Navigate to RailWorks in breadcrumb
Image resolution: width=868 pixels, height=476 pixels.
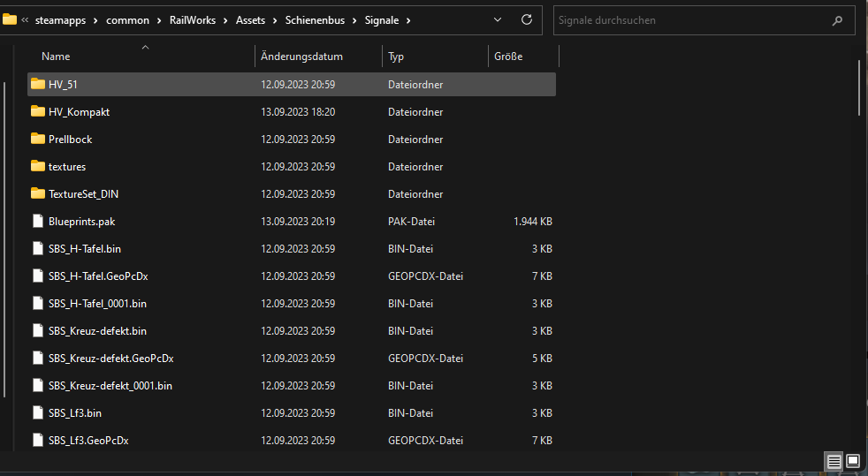coord(194,20)
